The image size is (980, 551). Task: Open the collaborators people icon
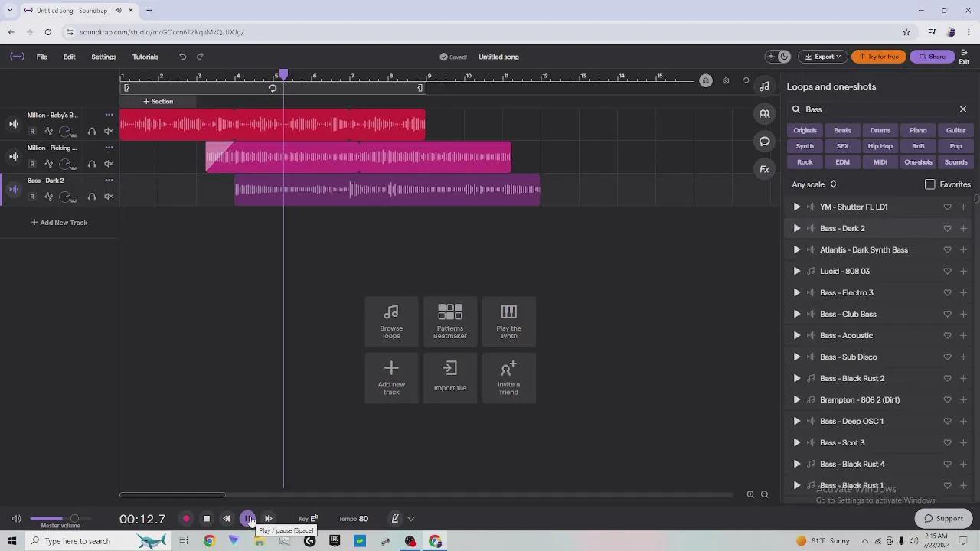pyautogui.click(x=764, y=114)
